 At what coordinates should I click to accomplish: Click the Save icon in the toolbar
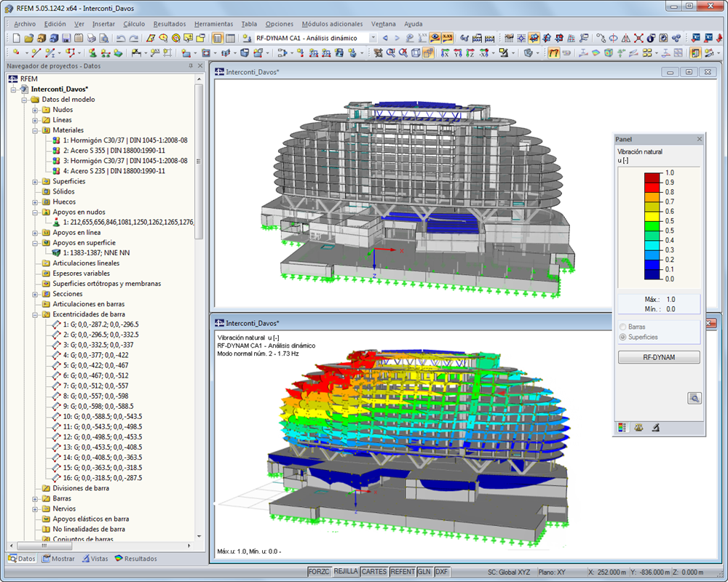click(65, 37)
